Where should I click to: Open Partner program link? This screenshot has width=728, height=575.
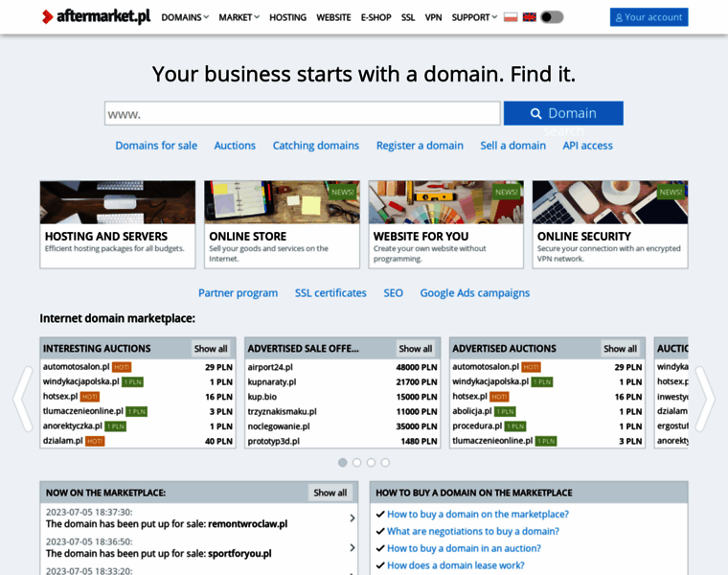click(x=239, y=293)
